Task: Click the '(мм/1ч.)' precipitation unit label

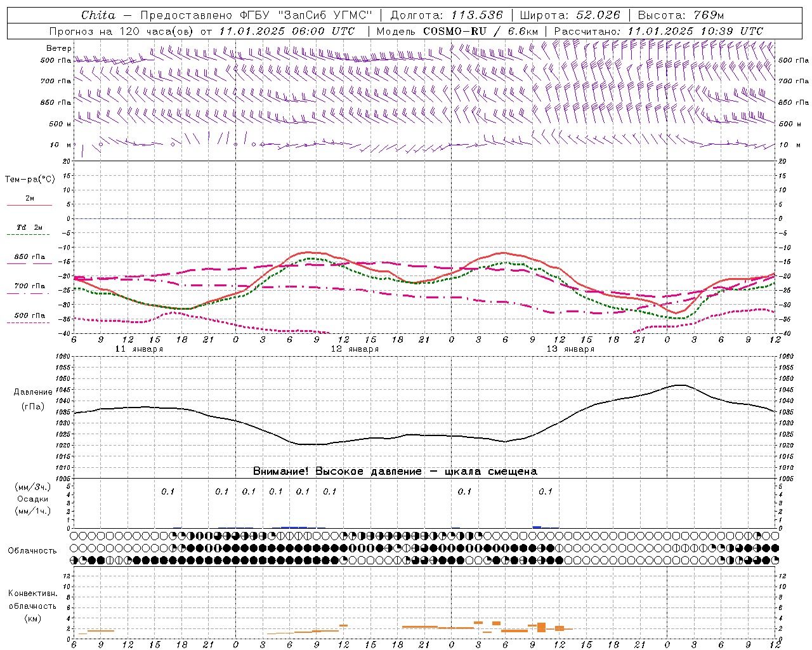Action: click(x=33, y=511)
